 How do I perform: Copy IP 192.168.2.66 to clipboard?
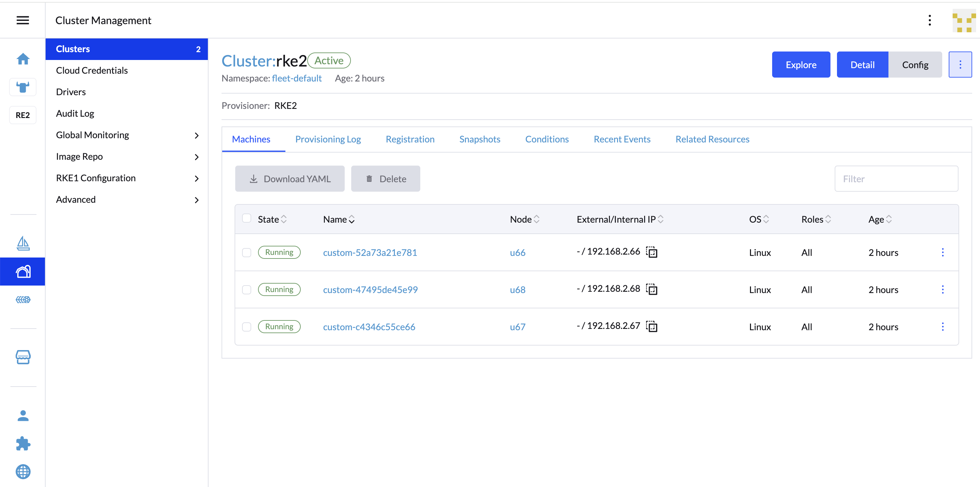[x=651, y=252]
